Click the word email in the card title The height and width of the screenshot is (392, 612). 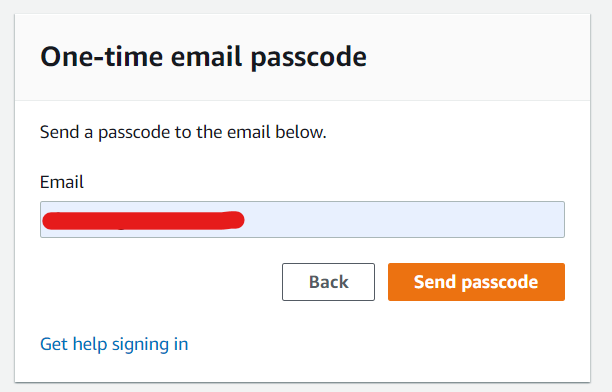[206, 57]
